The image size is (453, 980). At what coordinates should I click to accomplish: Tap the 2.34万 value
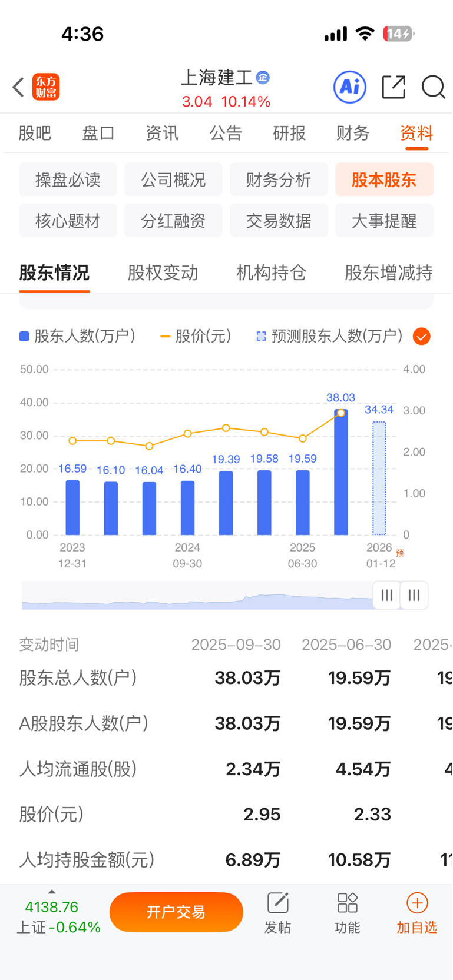tap(253, 769)
